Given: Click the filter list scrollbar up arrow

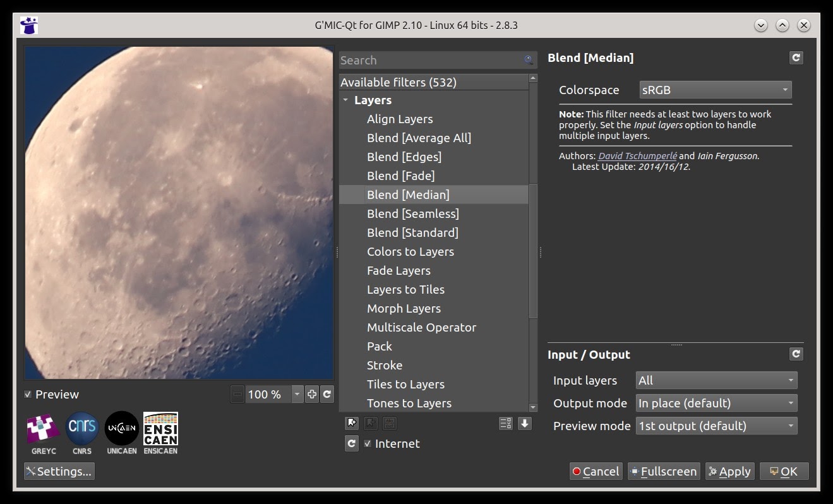Looking at the screenshot, I should tap(533, 78).
